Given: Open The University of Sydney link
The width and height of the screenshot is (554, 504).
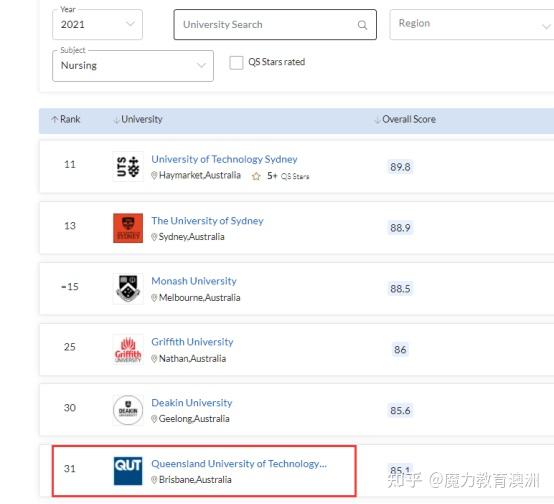Looking at the screenshot, I should tap(207, 221).
